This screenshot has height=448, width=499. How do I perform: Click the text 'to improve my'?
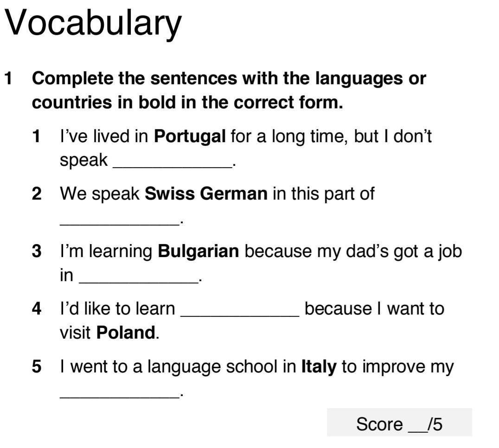pos(398,367)
